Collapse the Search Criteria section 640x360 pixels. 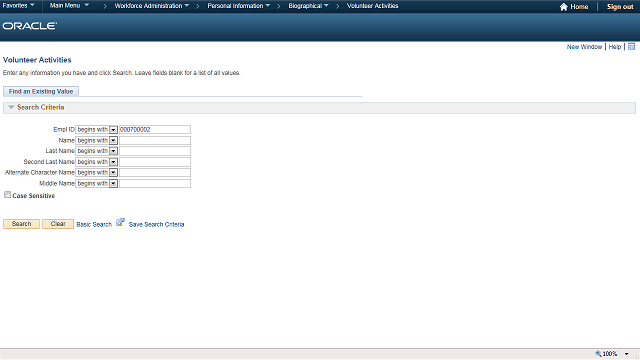11,107
